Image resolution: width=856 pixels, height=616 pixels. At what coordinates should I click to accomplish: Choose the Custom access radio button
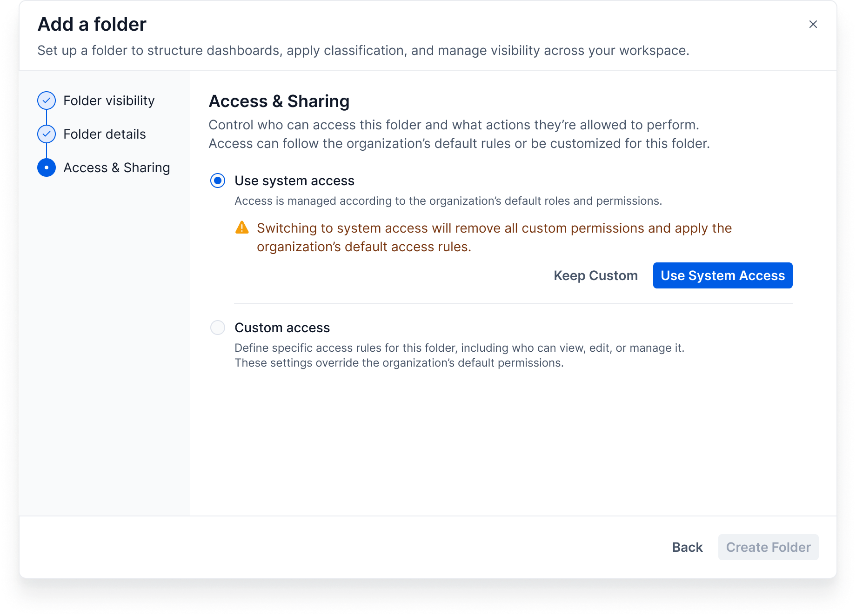coord(218,328)
